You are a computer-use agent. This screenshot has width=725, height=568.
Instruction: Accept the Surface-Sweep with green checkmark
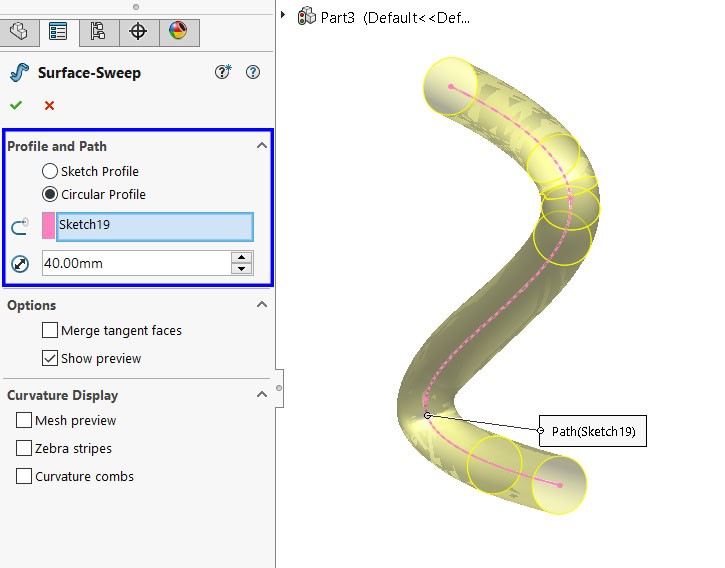[16, 105]
